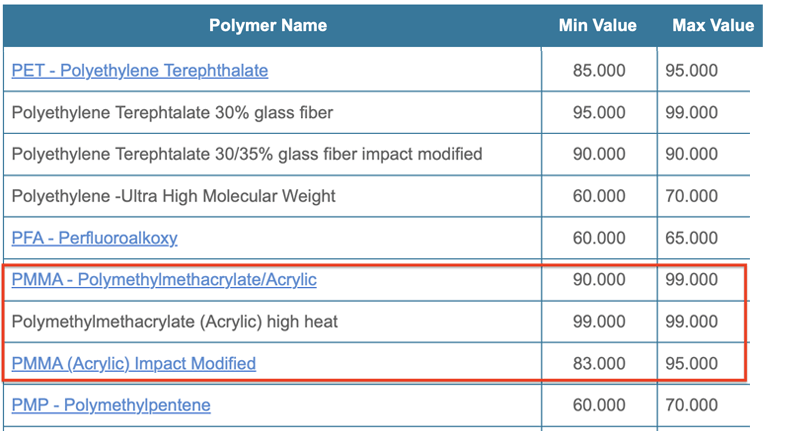Select Polymethylmethacrylate (Acrylic) high heat row name
Image resolution: width=800 pixels, height=431 pixels.
175,321
